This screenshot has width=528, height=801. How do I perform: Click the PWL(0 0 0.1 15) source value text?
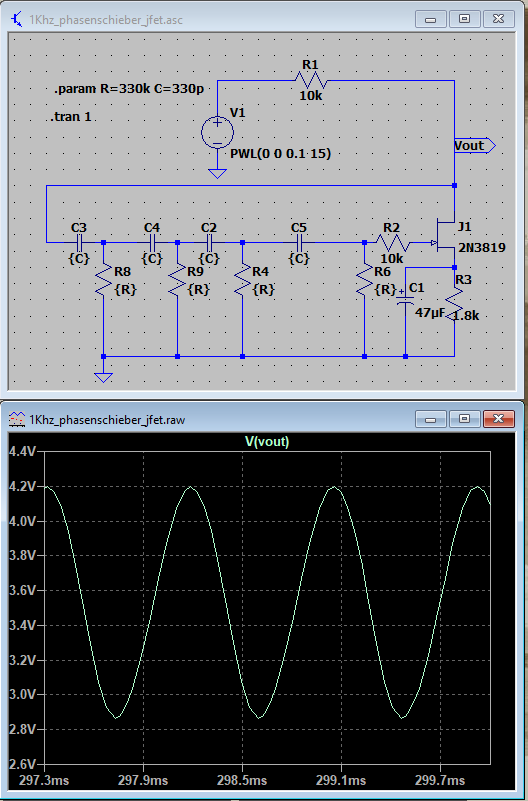tap(280, 153)
